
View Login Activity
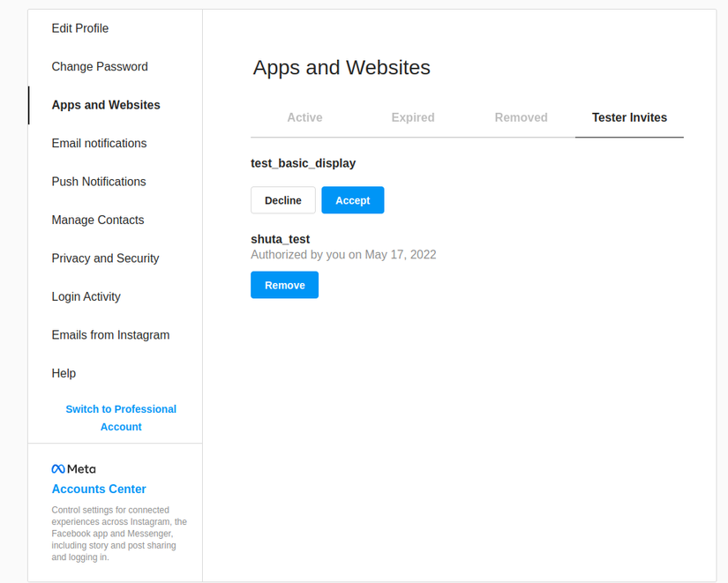click(x=86, y=296)
